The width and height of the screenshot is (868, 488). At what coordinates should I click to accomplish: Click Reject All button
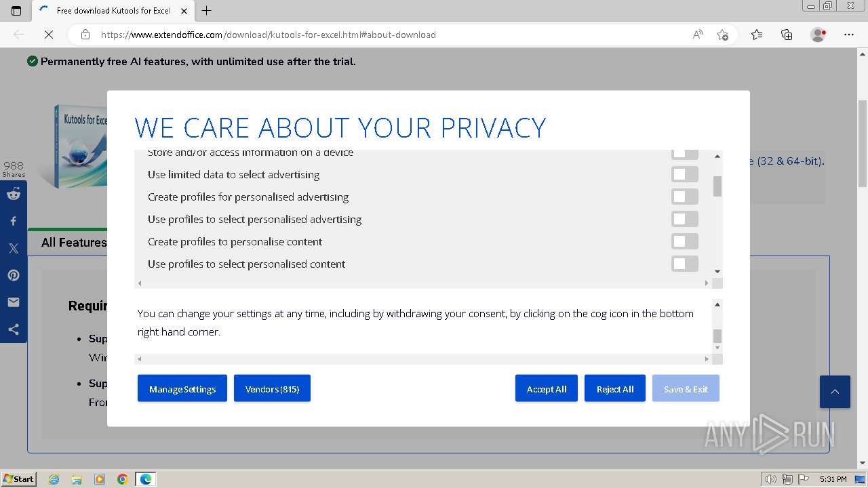[x=615, y=388]
